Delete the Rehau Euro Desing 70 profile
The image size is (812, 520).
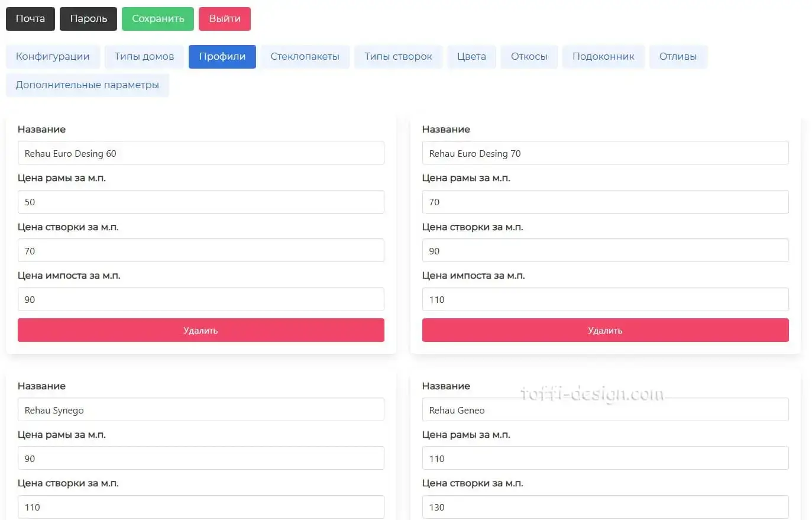(604, 330)
